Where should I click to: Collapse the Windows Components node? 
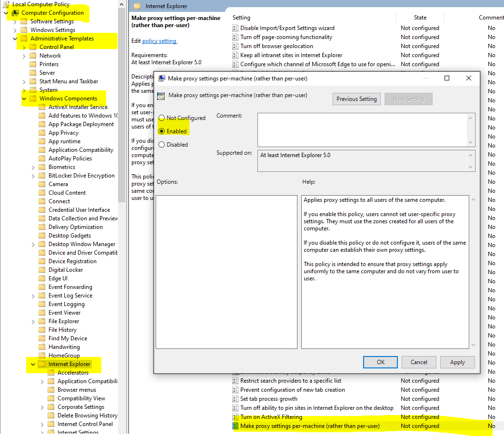pyautogui.click(x=24, y=99)
